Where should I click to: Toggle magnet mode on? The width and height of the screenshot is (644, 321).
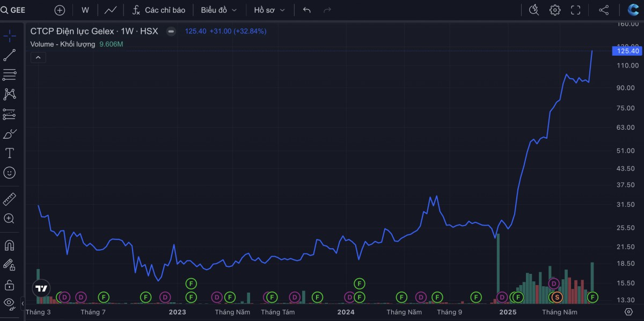coord(9,245)
